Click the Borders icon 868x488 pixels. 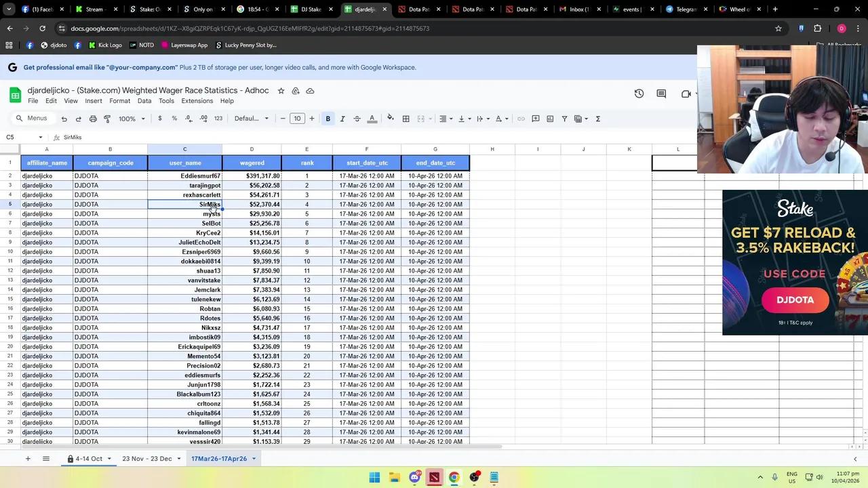pos(406,119)
